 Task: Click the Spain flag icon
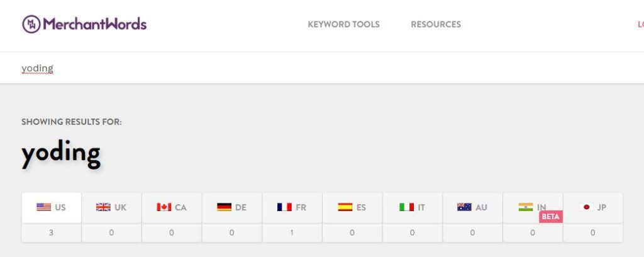345,207
